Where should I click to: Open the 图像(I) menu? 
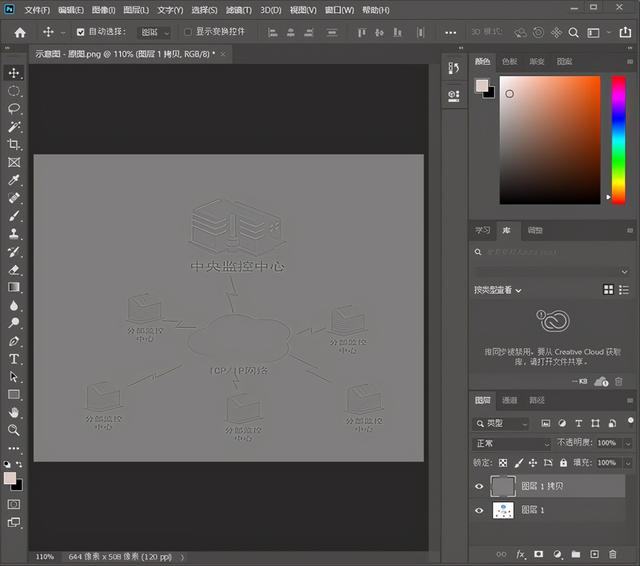(x=103, y=10)
